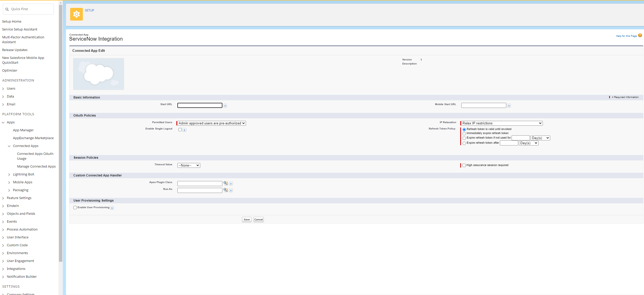644x295 pixels.
Task: Open Day(s) dropdown for expire-after option
Action: 529,143
